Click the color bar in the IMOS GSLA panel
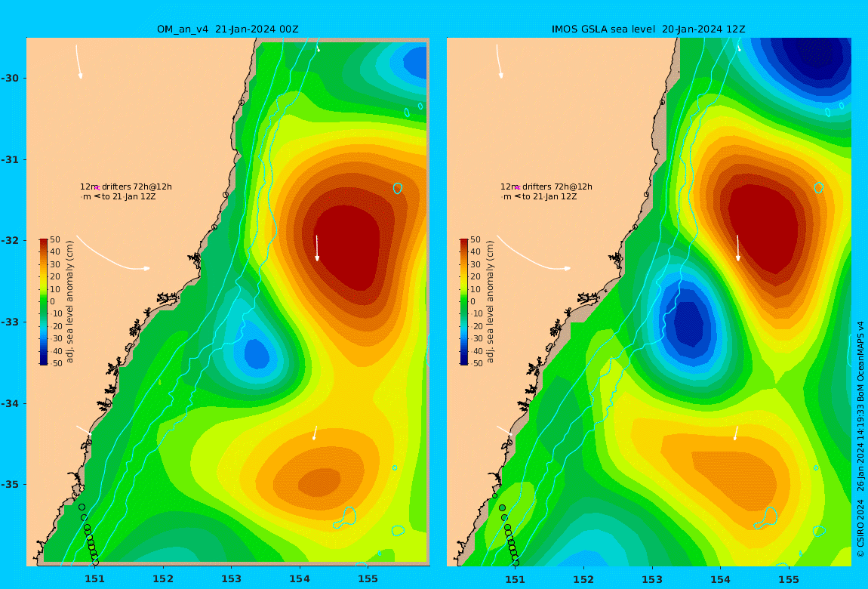The image size is (868, 589). click(x=464, y=302)
